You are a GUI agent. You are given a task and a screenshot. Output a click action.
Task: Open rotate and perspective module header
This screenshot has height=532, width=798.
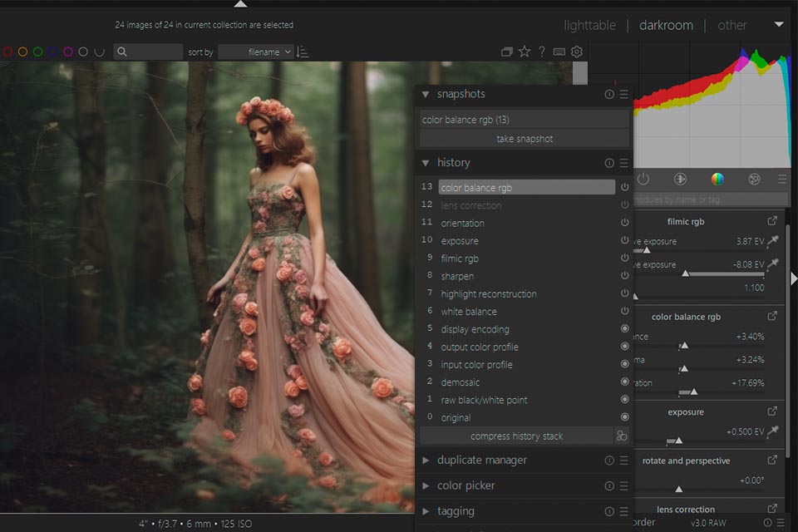[686, 461]
